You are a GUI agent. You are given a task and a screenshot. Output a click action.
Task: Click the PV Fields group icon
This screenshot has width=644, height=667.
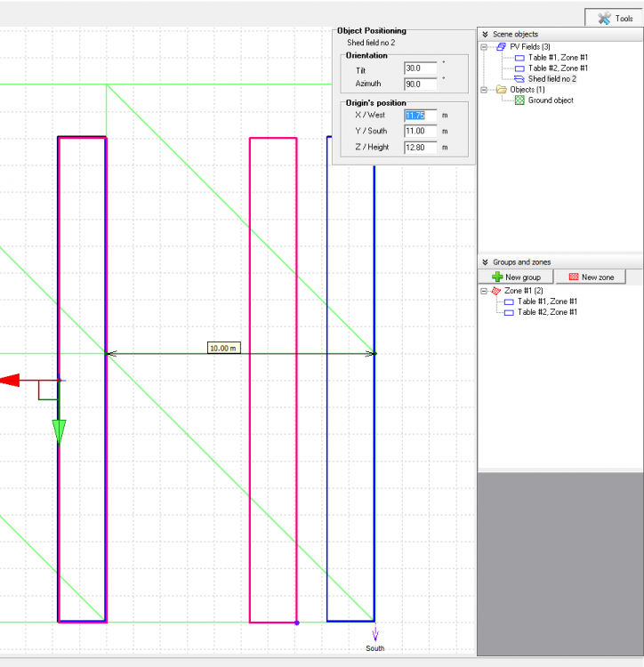(x=501, y=46)
